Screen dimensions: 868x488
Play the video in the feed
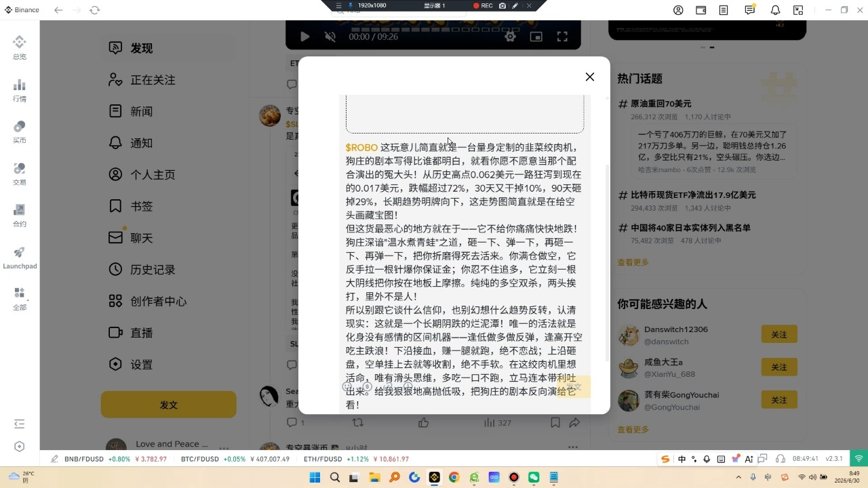coord(304,37)
